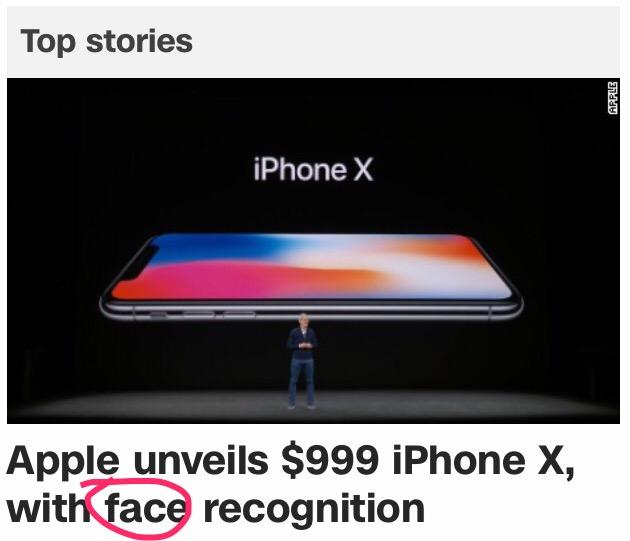Click the 'Top stories' section heading
Viewport: 630px width, 541px height.
point(106,41)
